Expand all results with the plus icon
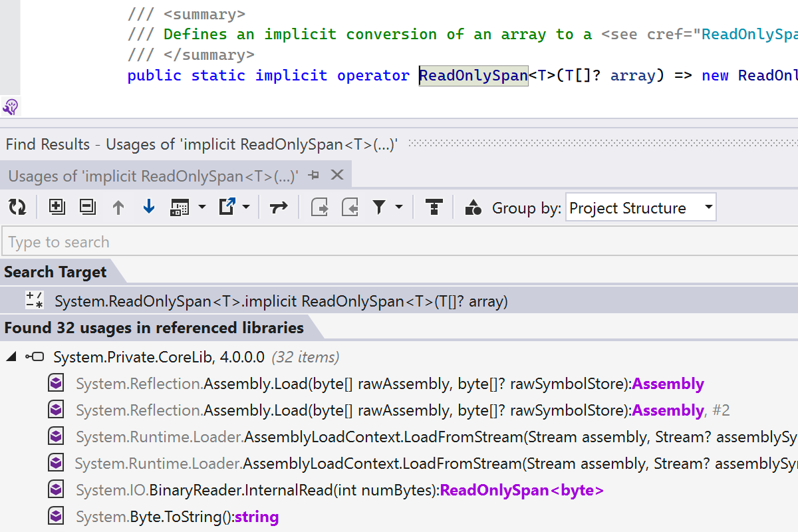Screen dimensions: 798x532 point(57,207)
